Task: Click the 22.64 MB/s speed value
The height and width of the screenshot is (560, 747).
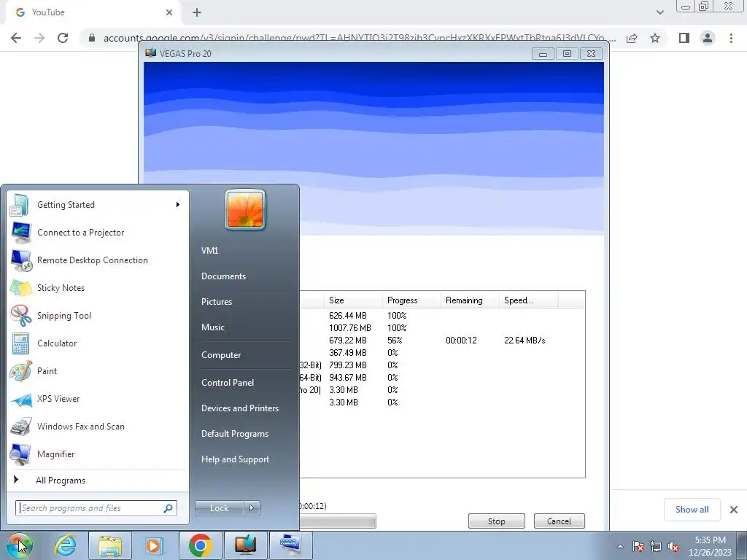Action: 525,341
